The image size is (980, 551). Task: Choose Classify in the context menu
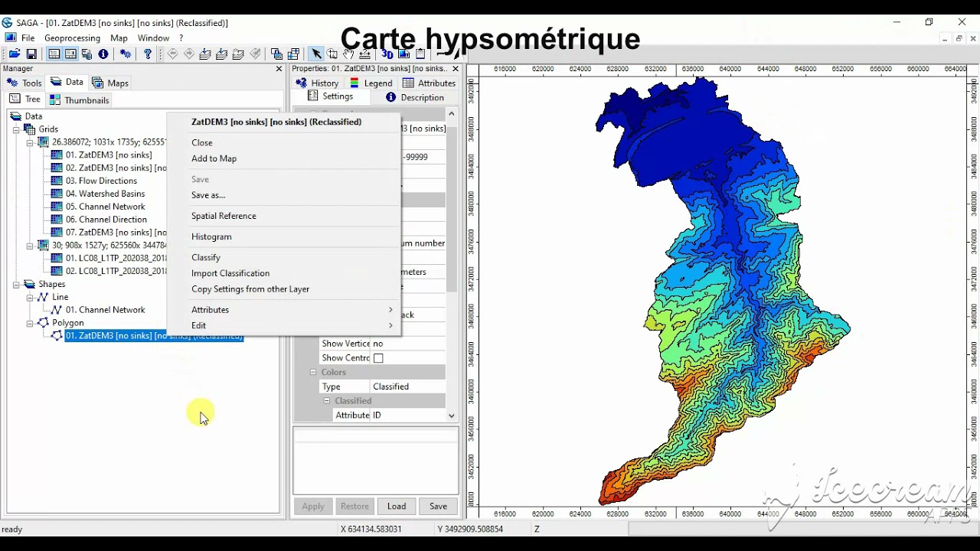[x=206, y=257]
